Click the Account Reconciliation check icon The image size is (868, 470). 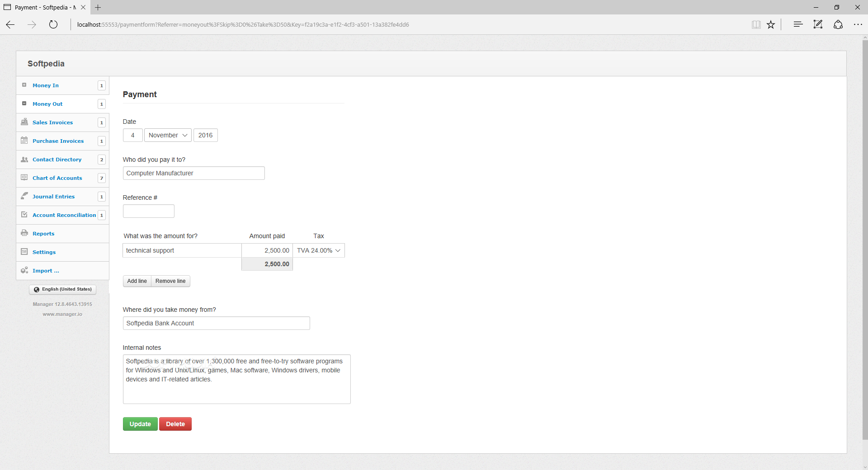[24, 215]
